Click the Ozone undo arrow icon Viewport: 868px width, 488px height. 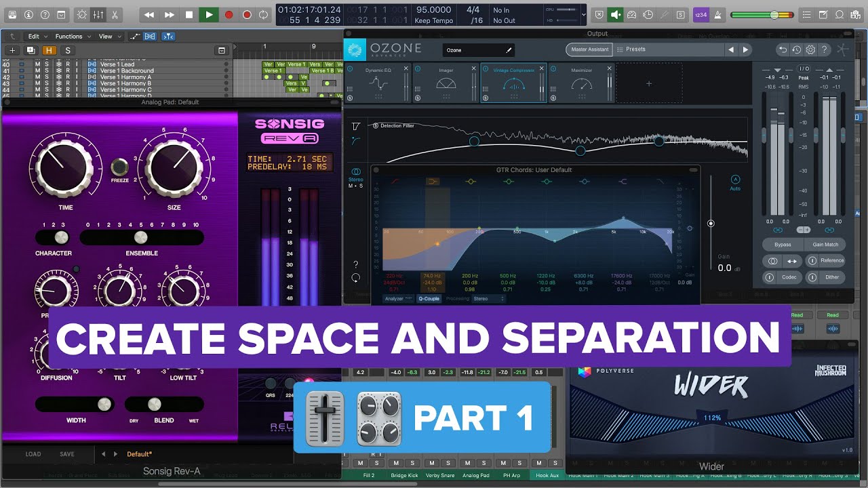pos(783,49)
